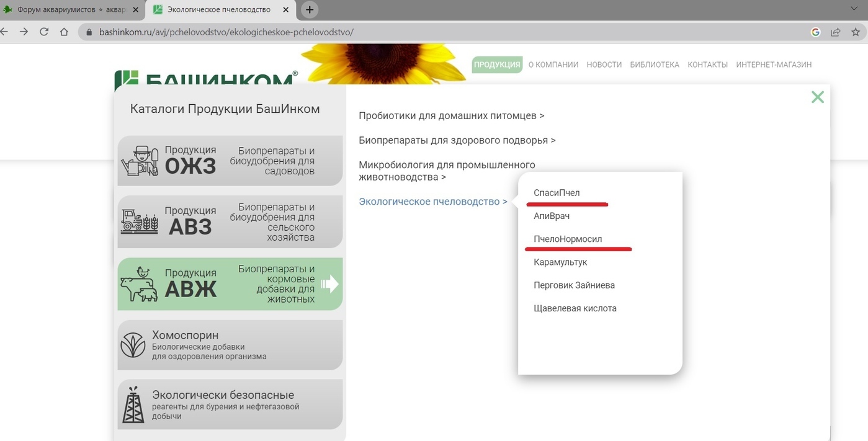Open the СпасиПчел product link
The width and height of the screenshot is (868, 441).
[557, 193]
